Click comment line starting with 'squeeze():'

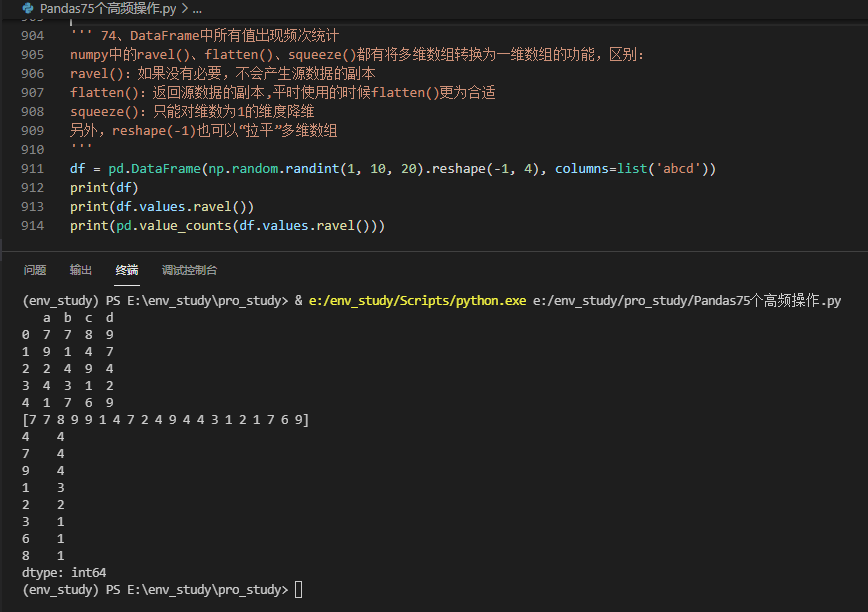192,112
